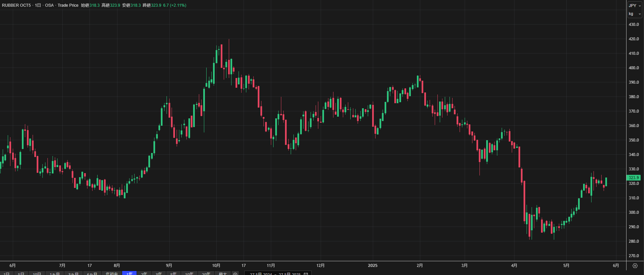This screenshot has width=644, height=275.
Task: Click the 400.0 price axis label
Action: [x=634, y=68]
